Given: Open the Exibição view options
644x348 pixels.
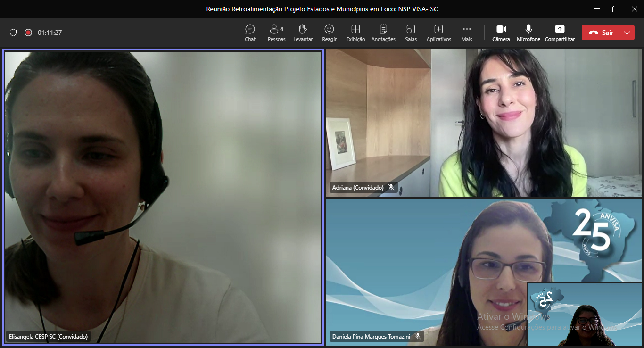Looking at the screenshot, I should [x=355, y=33].
